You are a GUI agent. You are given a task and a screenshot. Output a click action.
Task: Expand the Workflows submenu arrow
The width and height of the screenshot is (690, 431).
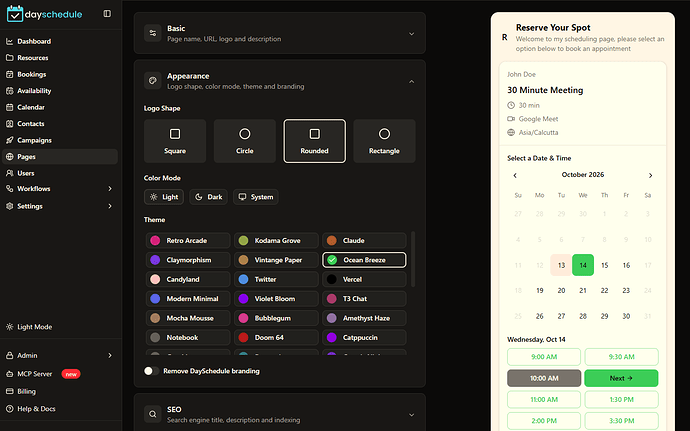pos(110,188)
